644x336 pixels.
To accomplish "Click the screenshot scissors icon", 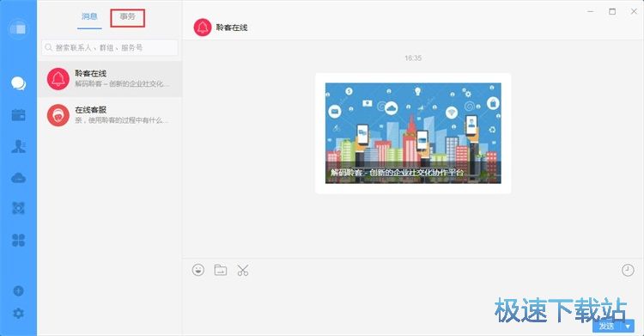I will (x=243, y=270).
